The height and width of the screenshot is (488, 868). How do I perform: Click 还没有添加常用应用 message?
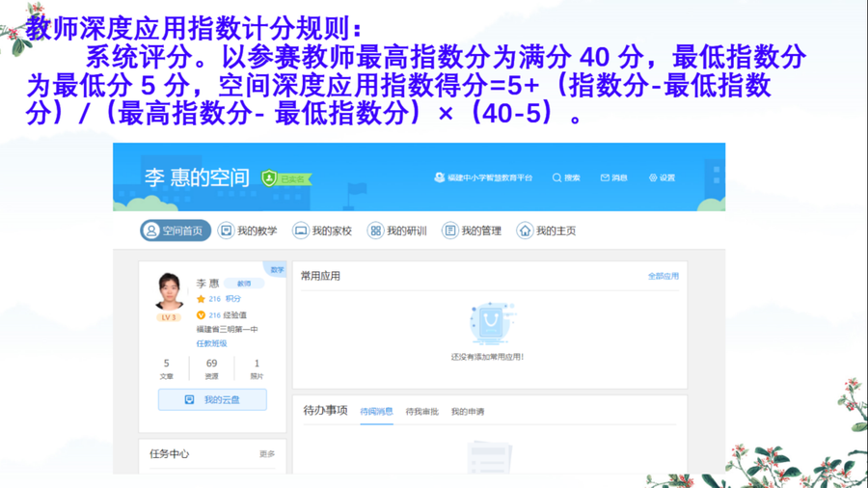tap(487, 357)
